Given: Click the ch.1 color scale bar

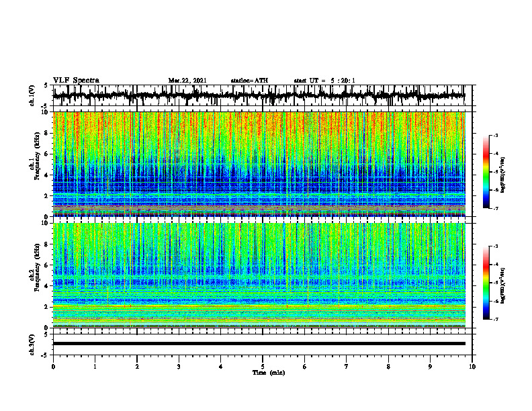Looking at the screenshot, I should pos(486,172).
